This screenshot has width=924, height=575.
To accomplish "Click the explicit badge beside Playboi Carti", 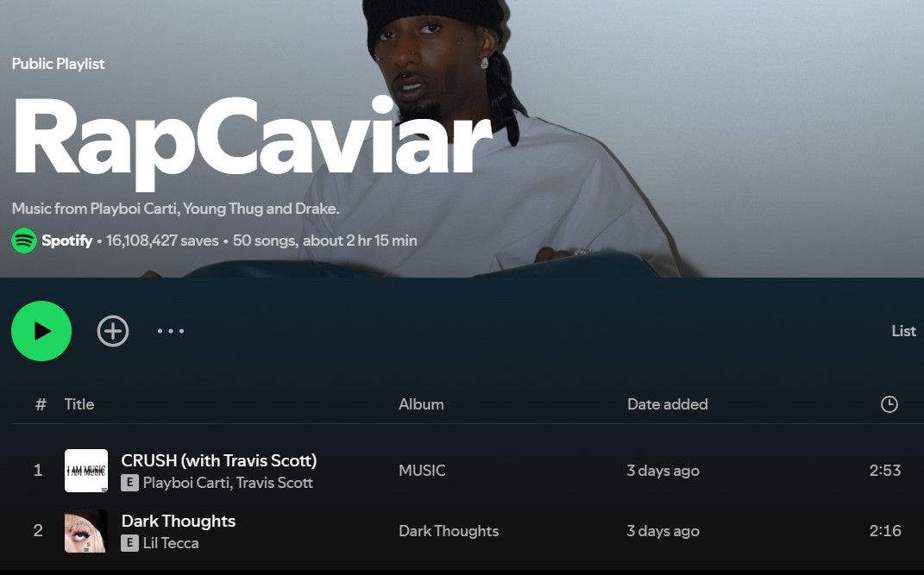I will pos(129,483).
